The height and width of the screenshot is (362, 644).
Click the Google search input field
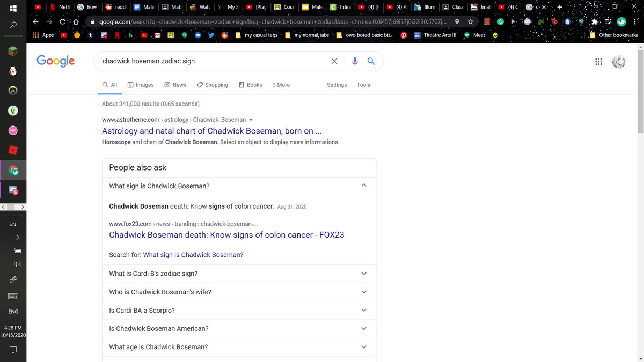pos(215,61)
